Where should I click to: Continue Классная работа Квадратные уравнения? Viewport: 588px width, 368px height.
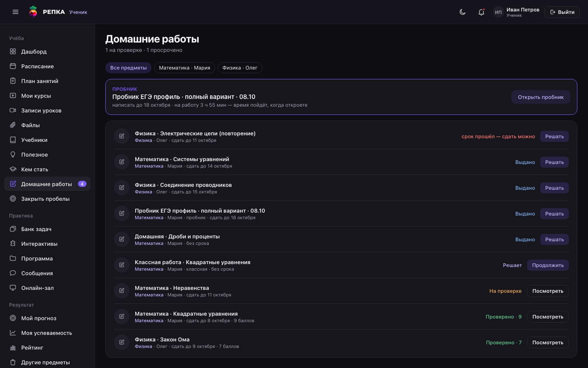coord(548,265)
